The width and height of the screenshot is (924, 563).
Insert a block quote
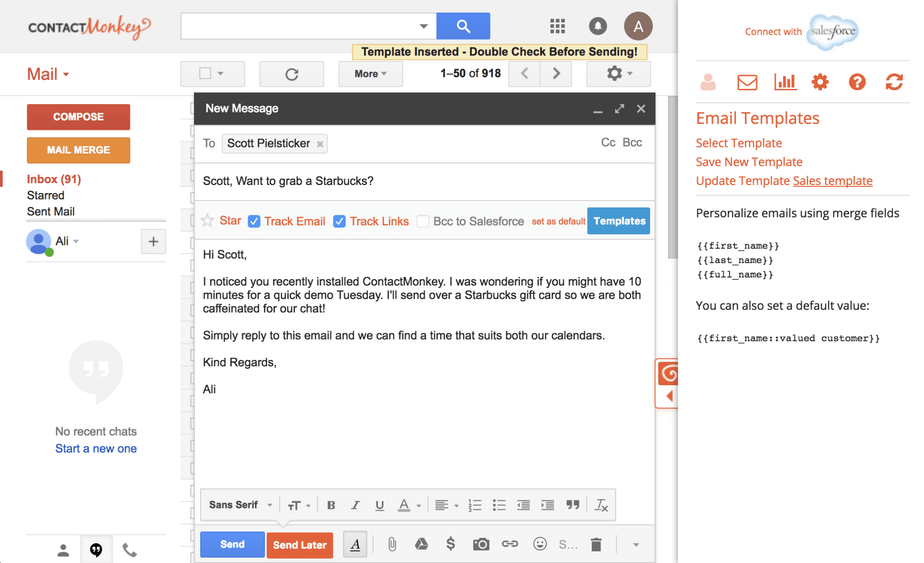tap(573, 505)
